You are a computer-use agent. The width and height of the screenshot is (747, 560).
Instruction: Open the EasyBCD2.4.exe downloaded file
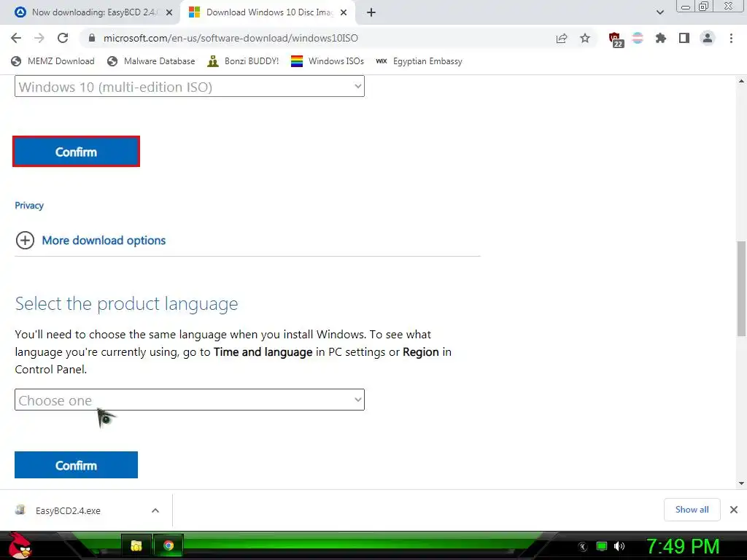68,510
